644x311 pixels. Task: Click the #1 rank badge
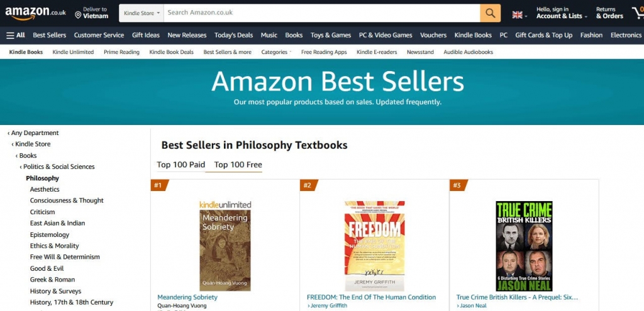158,185
